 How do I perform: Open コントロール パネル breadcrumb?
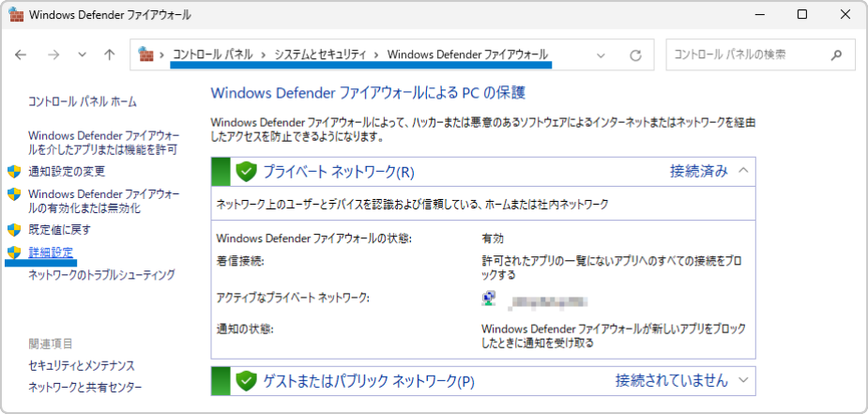[x=213, y=54]
